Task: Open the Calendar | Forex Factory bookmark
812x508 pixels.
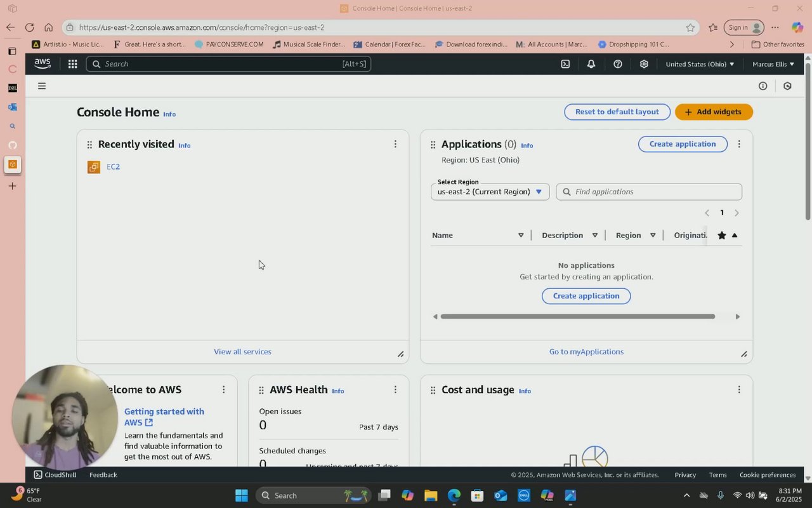Action: (x=390, y=44)
